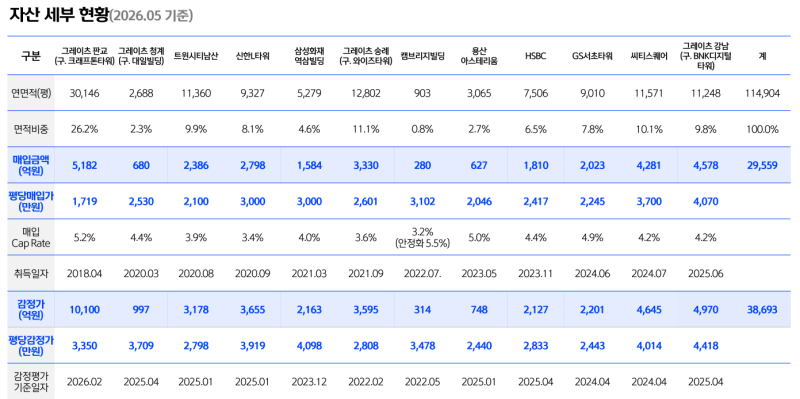Screen dimensions: 800x399
Task: Select the appraisal value '997'
Action: 141,309
